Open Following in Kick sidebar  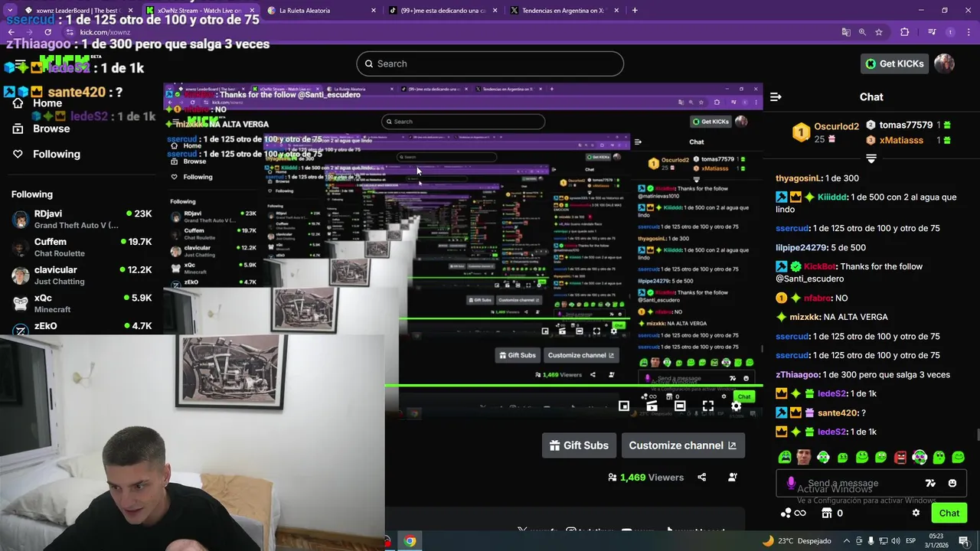(x=56, y=154)
